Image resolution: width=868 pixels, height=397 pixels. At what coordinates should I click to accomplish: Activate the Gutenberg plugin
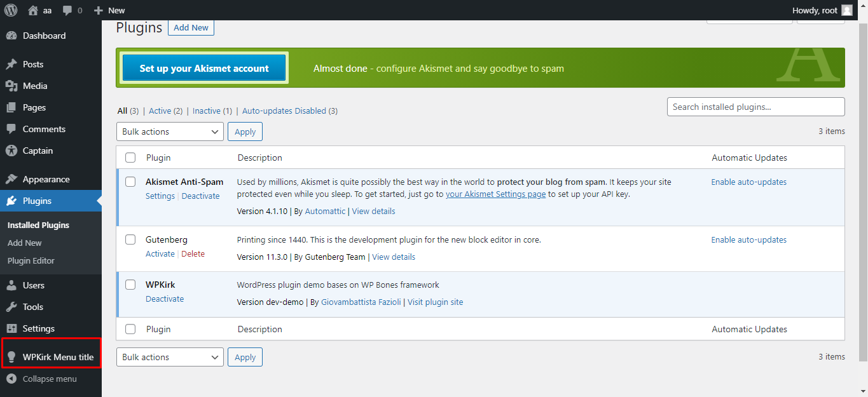pos(160,253)
